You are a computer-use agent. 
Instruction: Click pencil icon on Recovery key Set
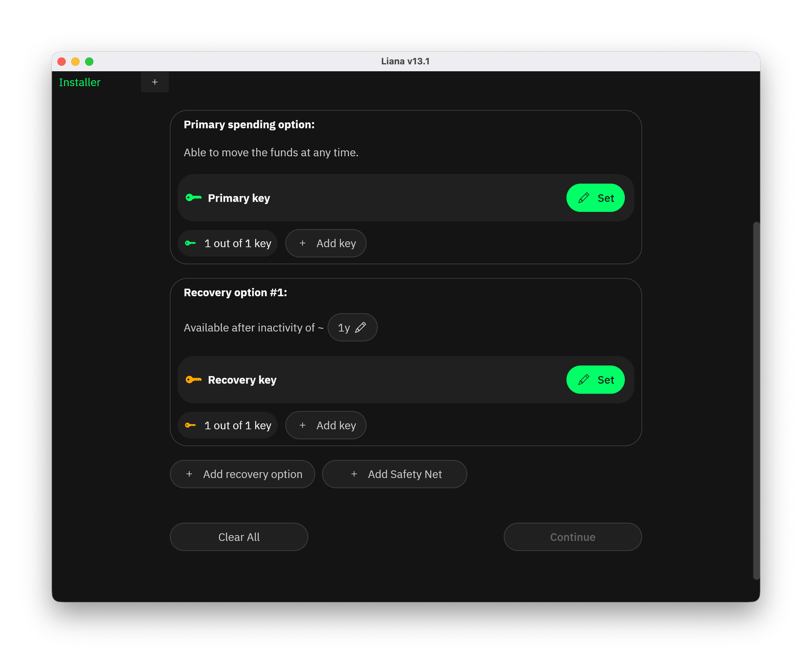[583, 380]
